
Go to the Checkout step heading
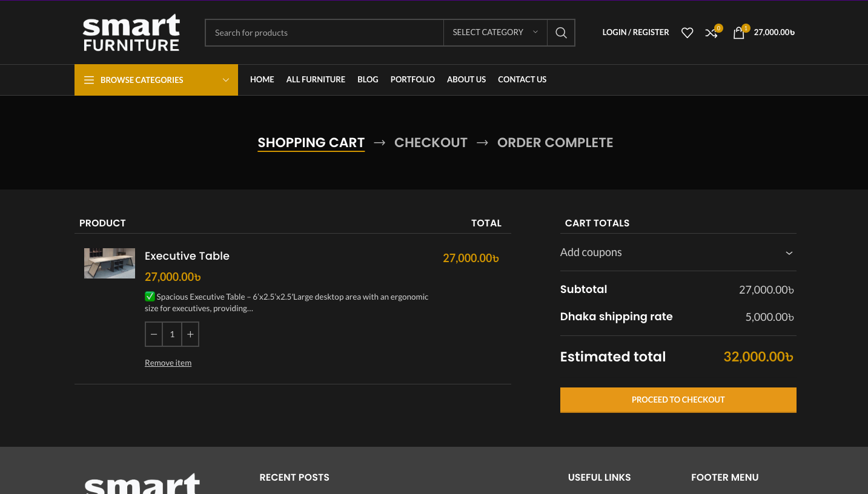(x=431, y=143)
